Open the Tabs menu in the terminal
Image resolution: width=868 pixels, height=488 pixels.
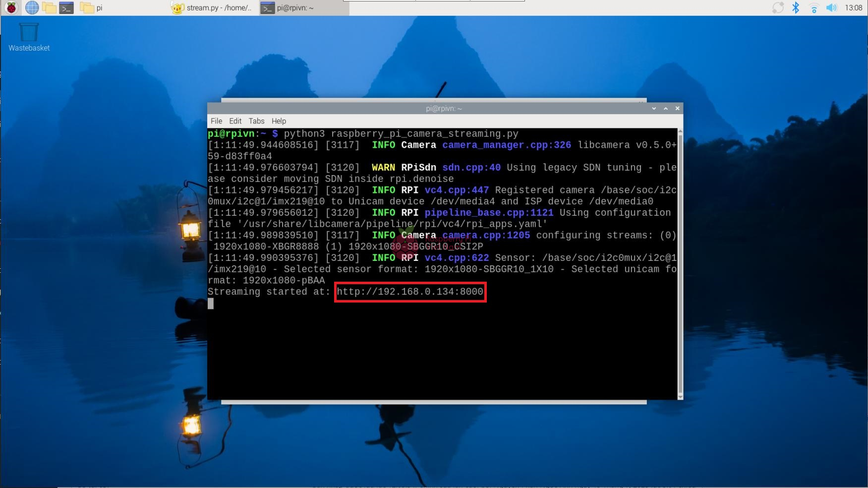pos(256,121)
